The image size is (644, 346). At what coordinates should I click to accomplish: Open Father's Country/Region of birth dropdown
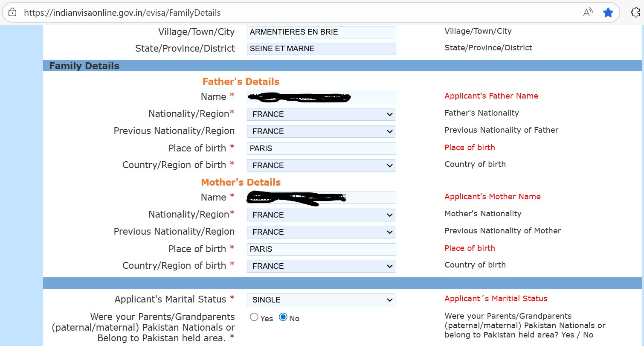click(321, 166)
